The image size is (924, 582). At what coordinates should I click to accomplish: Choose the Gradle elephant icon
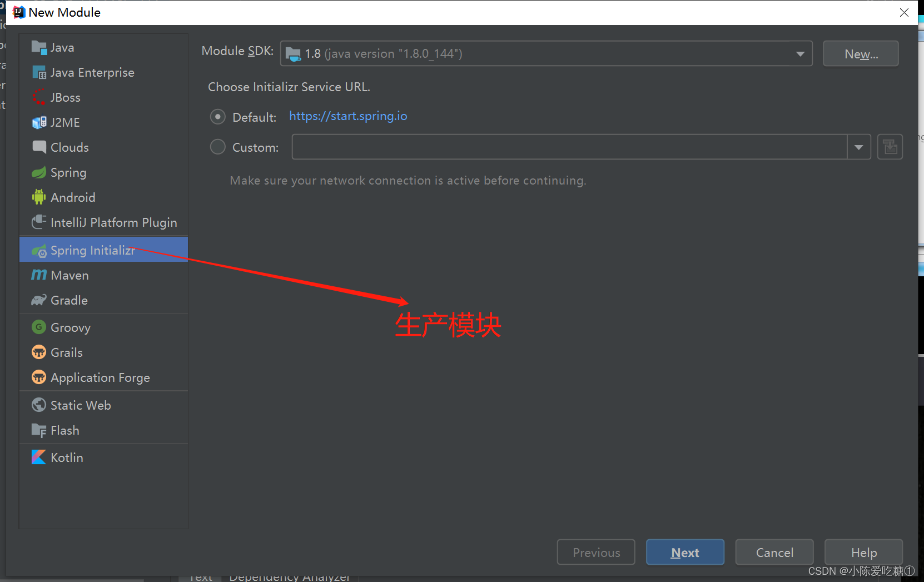click(39, 300)
